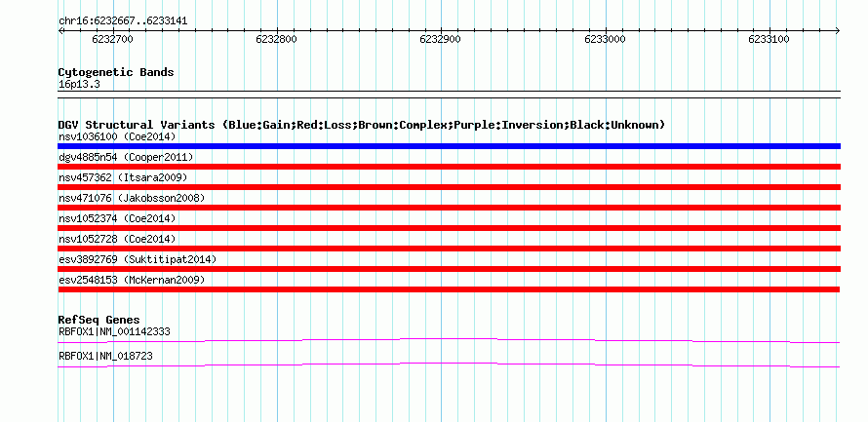Click the 6232900 ruler position
The width and height of the screenshot is (868, 422).
point(440,39)
